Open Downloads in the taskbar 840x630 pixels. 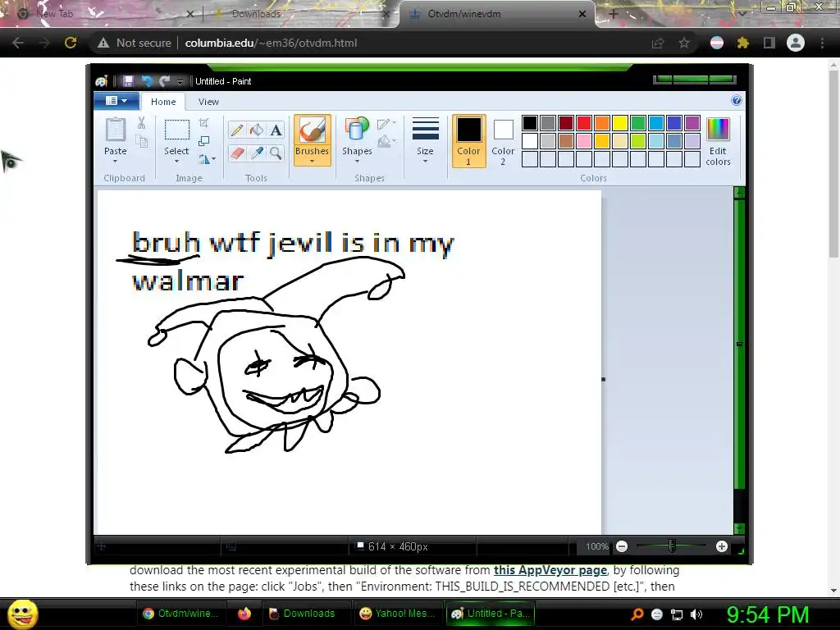point(307,614)
